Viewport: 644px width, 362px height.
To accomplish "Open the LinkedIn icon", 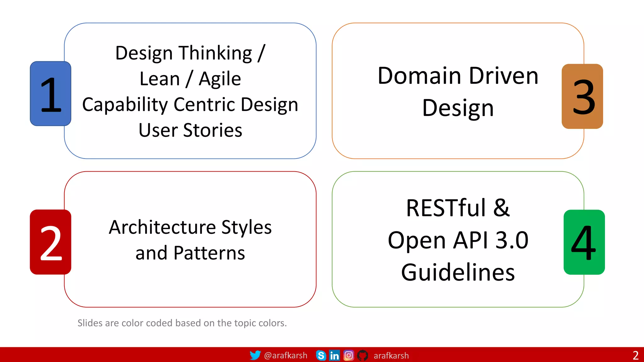I will click(x=334, y=355).
